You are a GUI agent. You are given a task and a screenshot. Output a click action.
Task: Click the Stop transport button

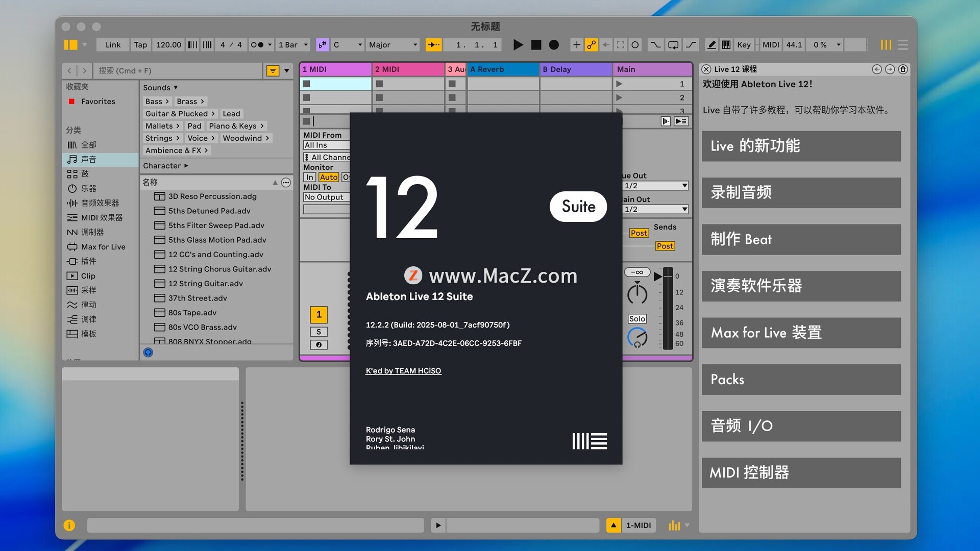[536, 45]
